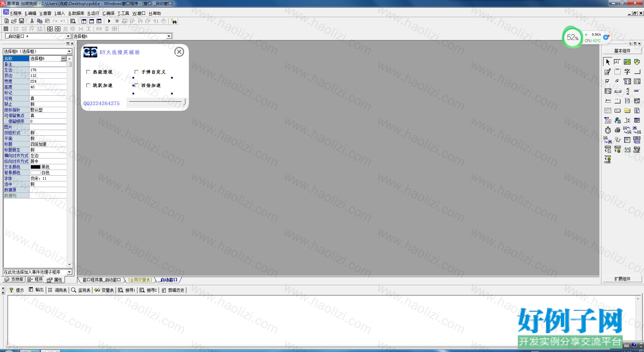
Task: Switch to the 程序 tab
Action: click(35, 279)
